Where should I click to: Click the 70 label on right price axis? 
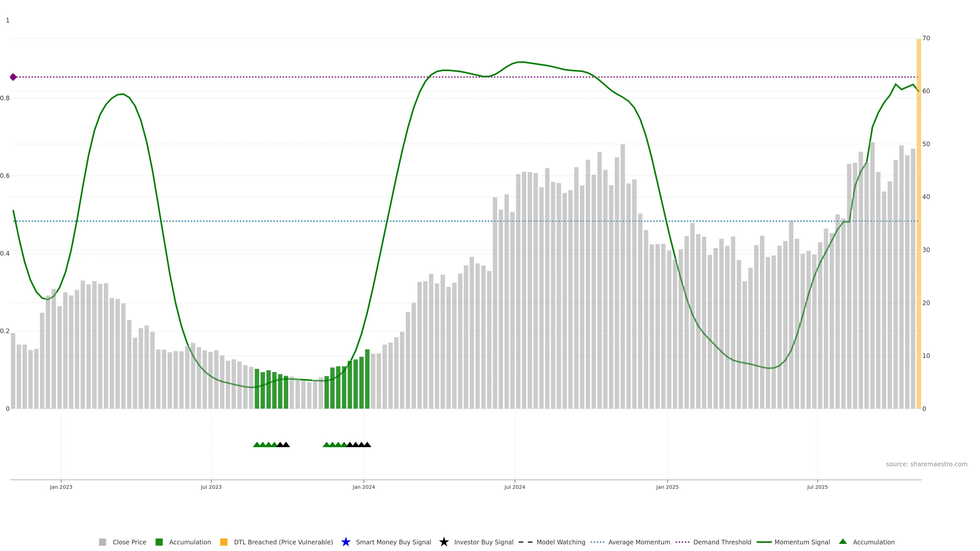point(926,38)
